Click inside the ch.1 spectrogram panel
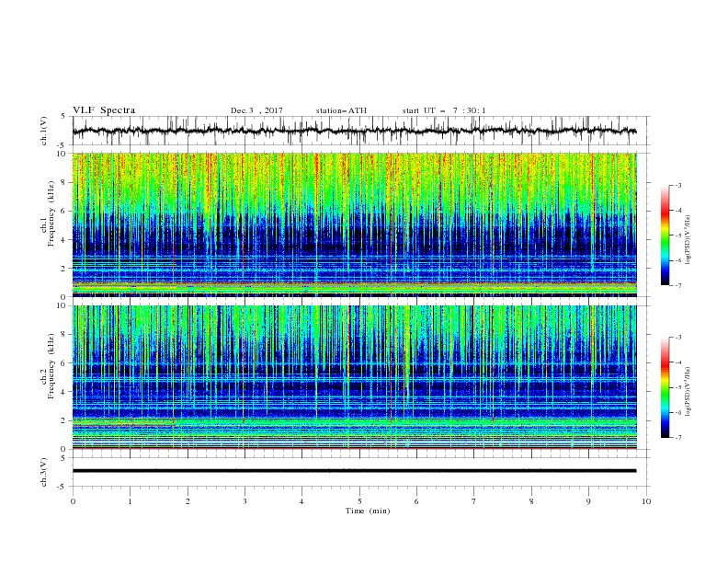The image size is (728, 563). pyautogui.click(x=355, y=224)
